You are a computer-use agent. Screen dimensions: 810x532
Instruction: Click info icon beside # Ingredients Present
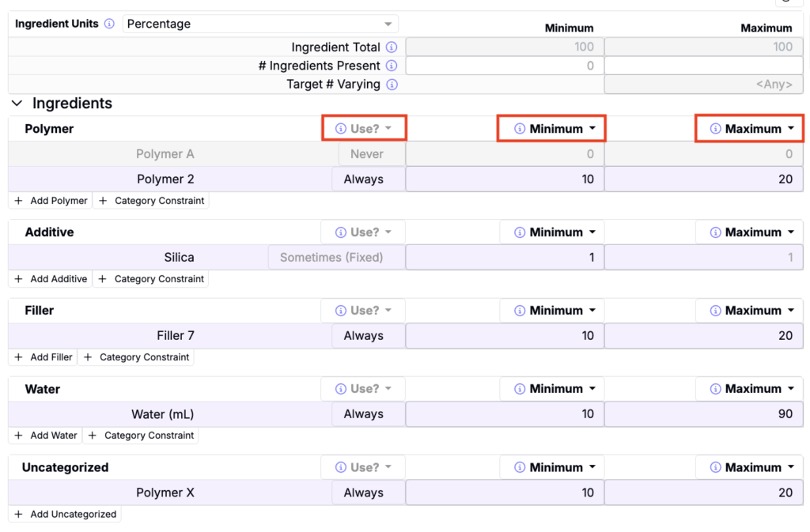[x=392, y=66]
